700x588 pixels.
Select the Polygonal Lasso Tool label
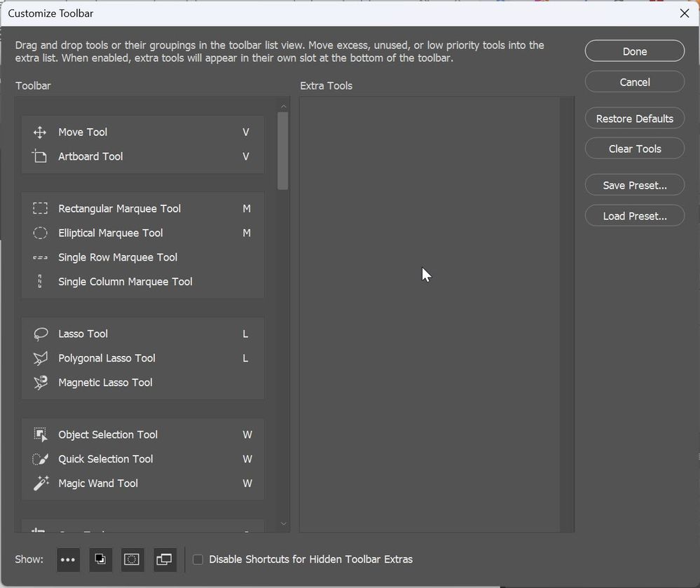(x=107, y=359)
